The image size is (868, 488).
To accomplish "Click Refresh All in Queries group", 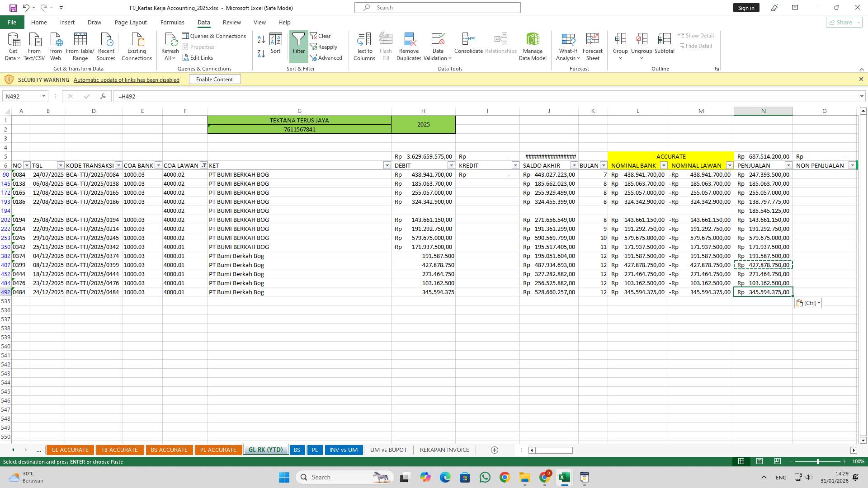I will point(170,45).
